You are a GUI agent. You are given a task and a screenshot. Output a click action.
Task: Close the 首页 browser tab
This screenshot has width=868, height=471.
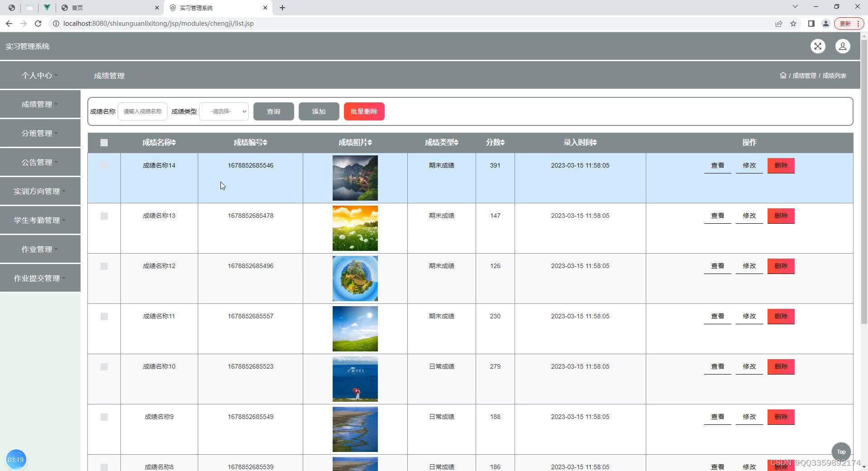(157, 8)
